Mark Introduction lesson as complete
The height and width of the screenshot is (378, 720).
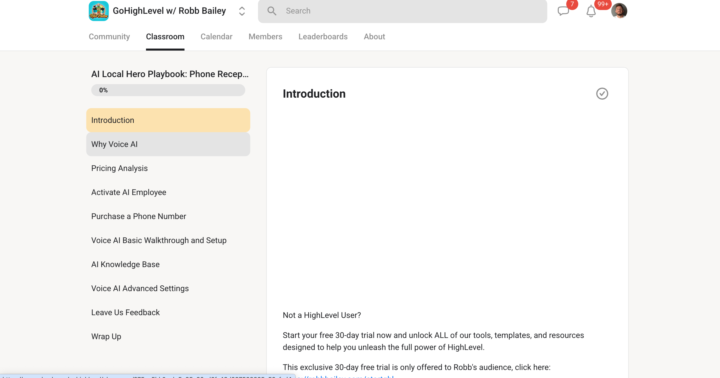[602, 94]
